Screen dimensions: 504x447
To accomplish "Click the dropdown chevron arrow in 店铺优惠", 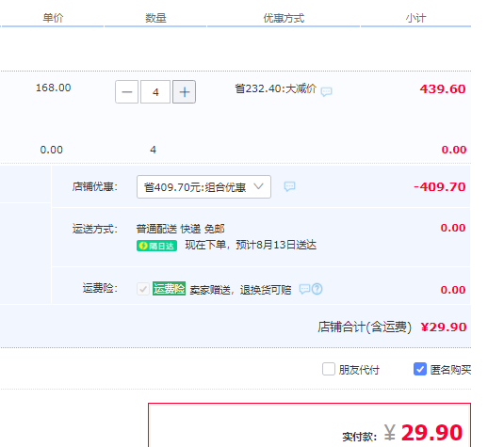I will tap(258, 186).
